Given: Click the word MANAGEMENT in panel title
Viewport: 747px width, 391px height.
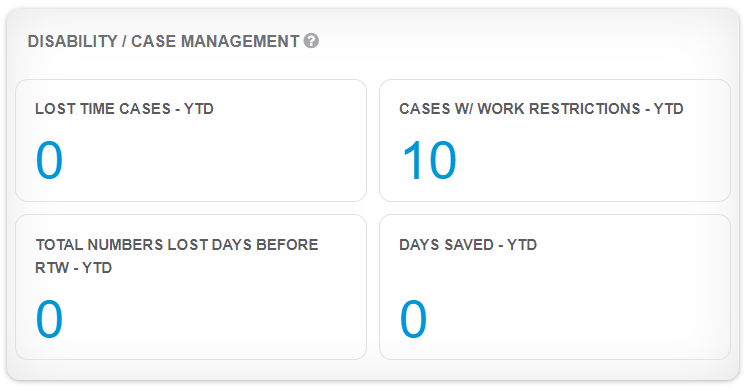Looking at the screenshot, I should coord(240,41).
